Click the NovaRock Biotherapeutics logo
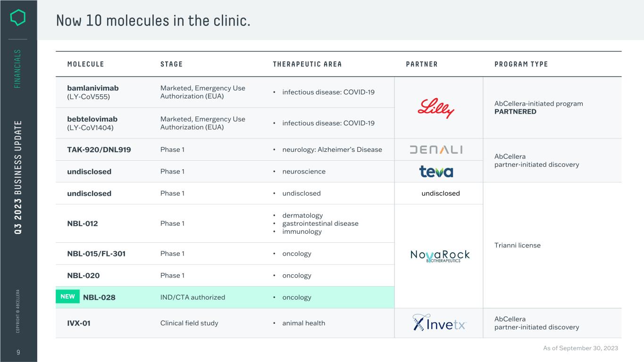The image size is (644, 362). (440, 256)
